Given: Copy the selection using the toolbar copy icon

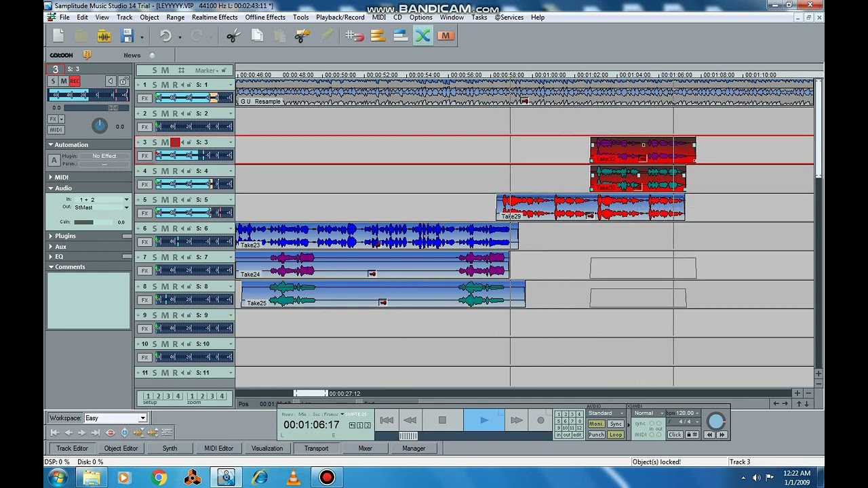Looking at the screenshot, I should (257, 36).
